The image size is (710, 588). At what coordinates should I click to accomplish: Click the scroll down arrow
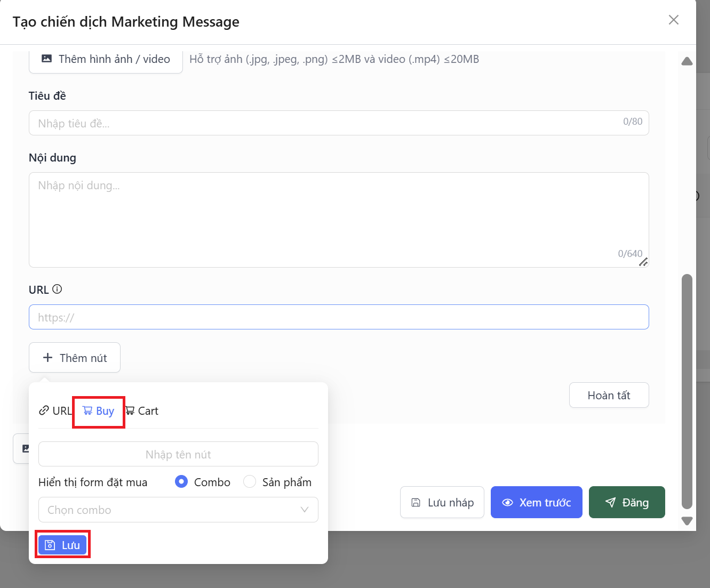click(x=687, y=521)
